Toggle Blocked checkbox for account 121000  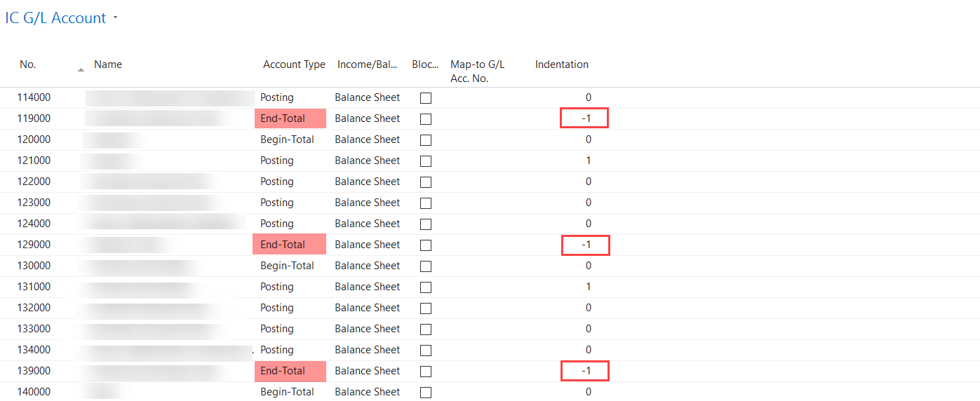[x=426, y=161]
